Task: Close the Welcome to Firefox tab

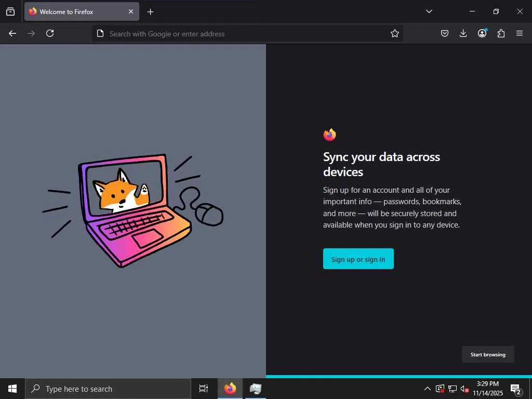Action: (131, 11)
